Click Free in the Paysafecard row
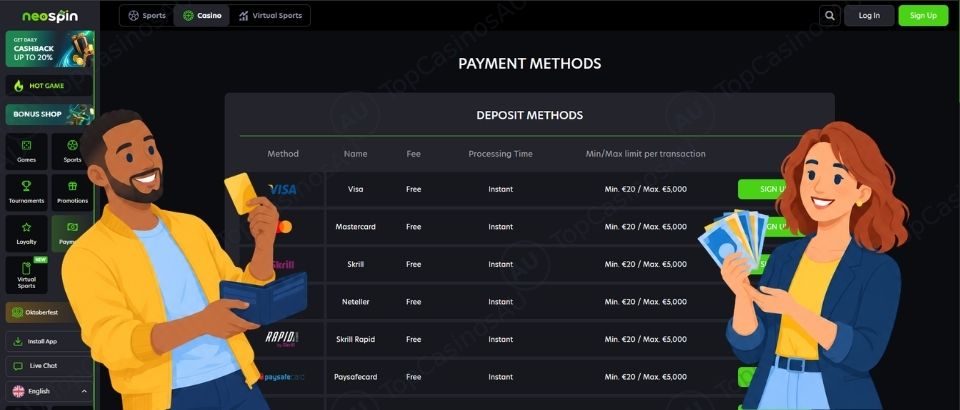Screen dimensions: 960x410 [x=413, y=377]
